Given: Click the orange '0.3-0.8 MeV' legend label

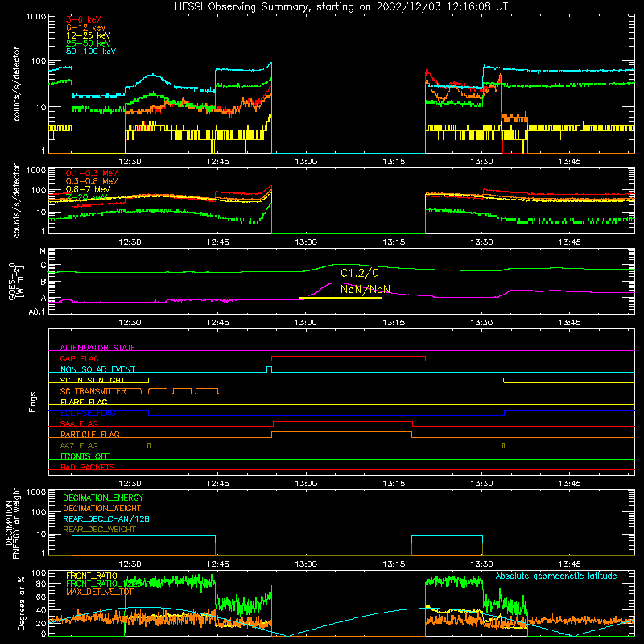Looking at the screenshot, I should (x=92, y=181).
